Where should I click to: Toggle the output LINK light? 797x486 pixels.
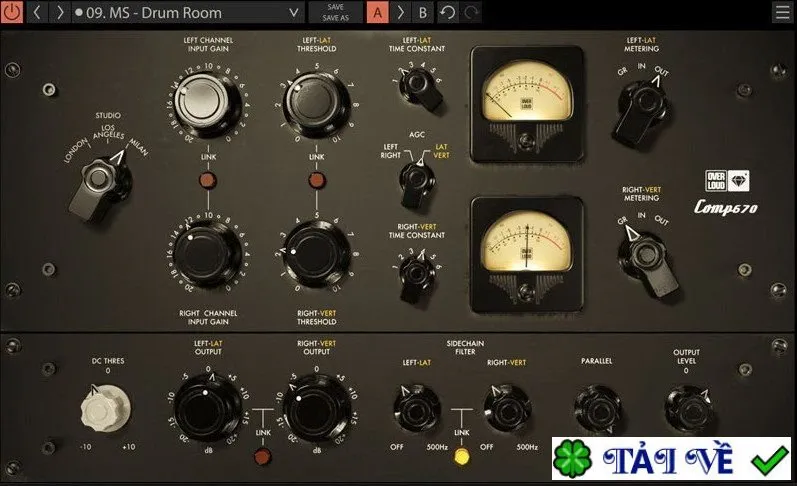(263, 456)
